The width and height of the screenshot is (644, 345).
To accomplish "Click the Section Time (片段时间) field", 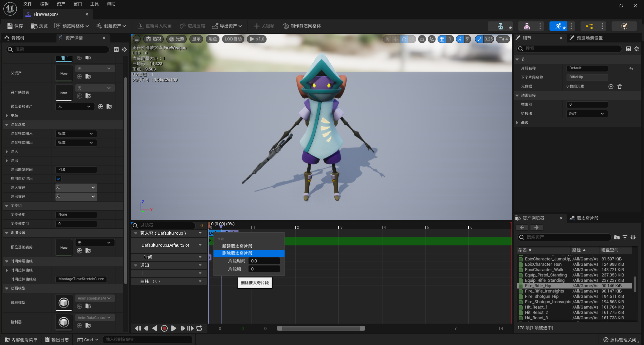I will click(x=264, y=261).
